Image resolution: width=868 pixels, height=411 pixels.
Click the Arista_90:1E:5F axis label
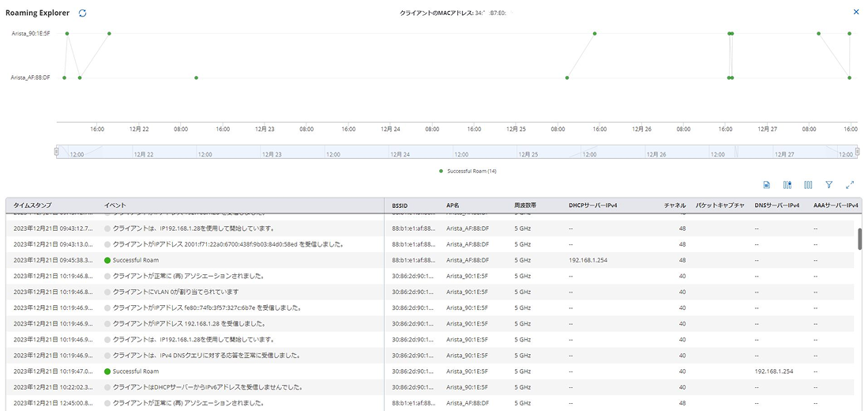click(x=31, y=34)
